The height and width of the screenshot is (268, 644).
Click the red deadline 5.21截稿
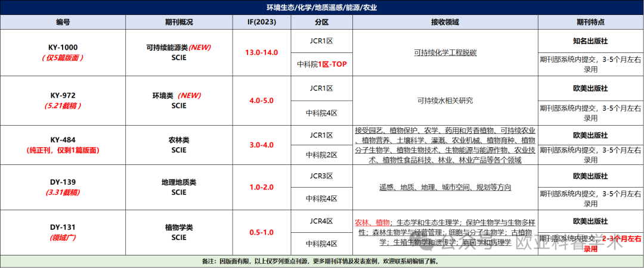point(63,105)
